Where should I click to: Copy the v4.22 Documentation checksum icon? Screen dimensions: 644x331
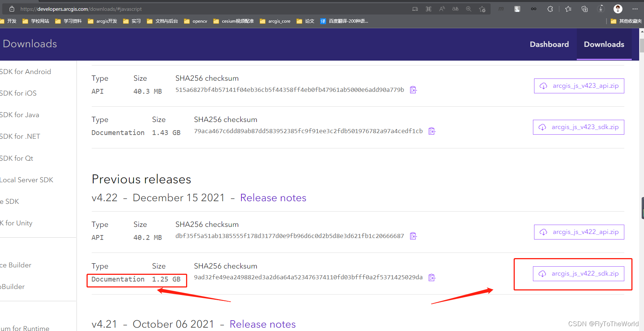click(x=432, y=277)
